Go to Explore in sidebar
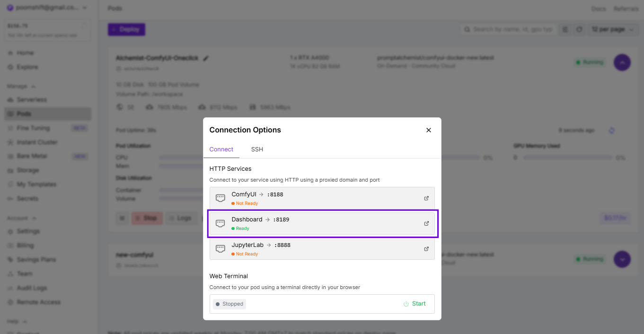644x334 pixels. point(27,67)
